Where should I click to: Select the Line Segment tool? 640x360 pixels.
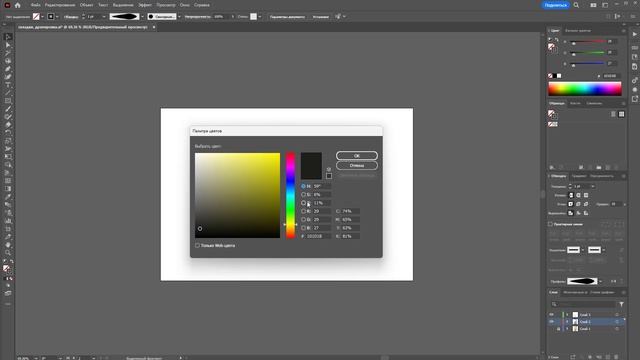tap(8, 93)
